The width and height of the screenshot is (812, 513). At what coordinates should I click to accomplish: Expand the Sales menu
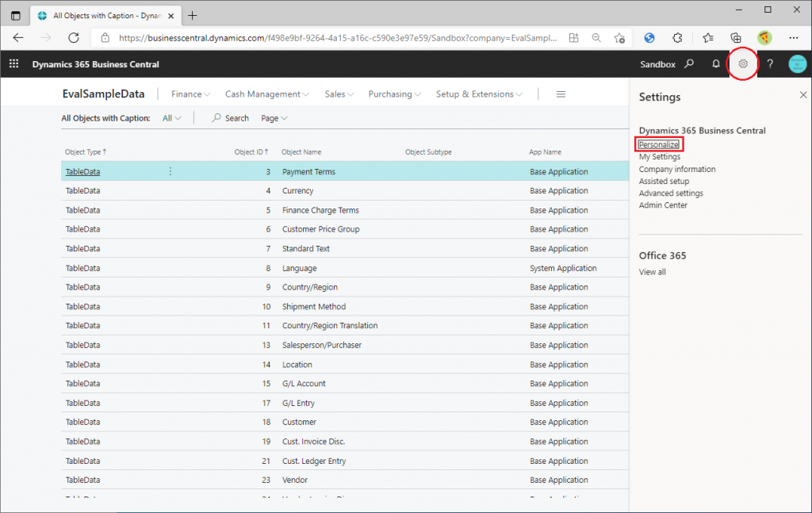tap(339, 94)
